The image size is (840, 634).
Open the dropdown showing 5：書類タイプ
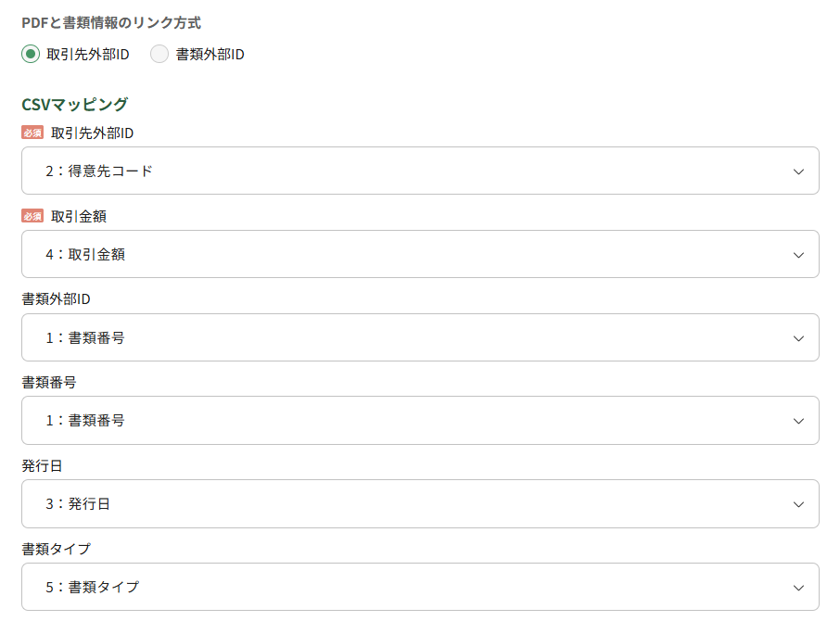(419, 587)
